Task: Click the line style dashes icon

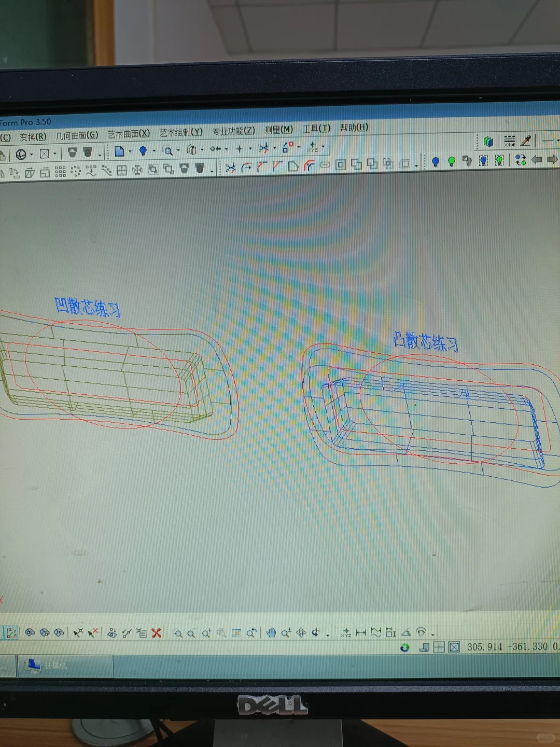Action: click(510, 141)
